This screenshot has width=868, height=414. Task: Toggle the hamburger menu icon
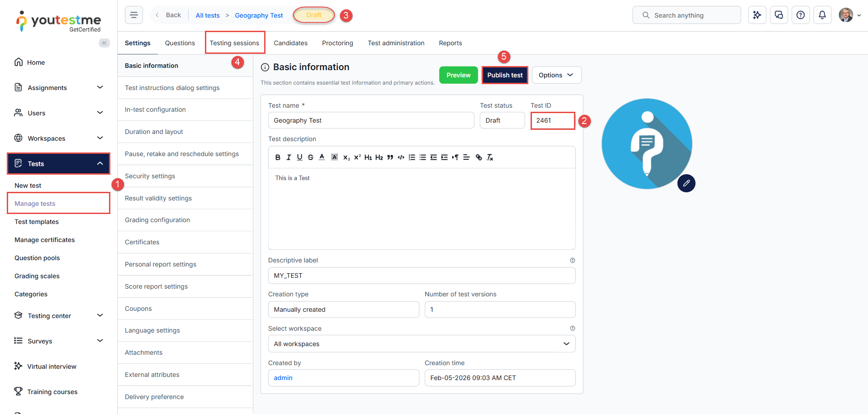pos(134,15)
